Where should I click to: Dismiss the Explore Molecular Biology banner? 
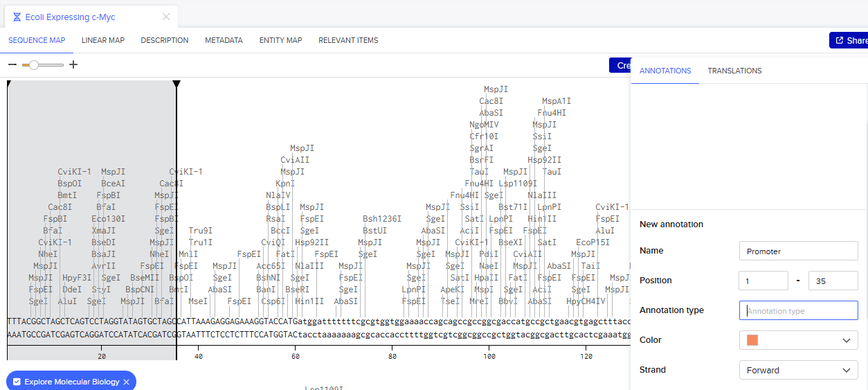[x=126, y=382]
